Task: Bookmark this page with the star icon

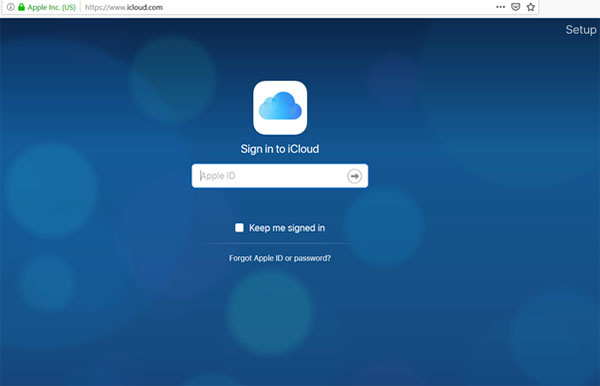Action: 530,7
